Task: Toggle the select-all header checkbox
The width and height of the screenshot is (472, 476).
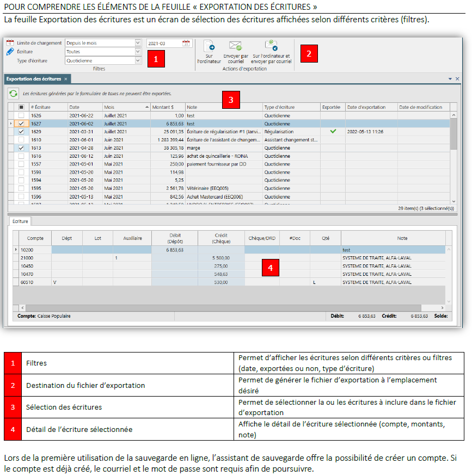Action: (x=21, y=107)
